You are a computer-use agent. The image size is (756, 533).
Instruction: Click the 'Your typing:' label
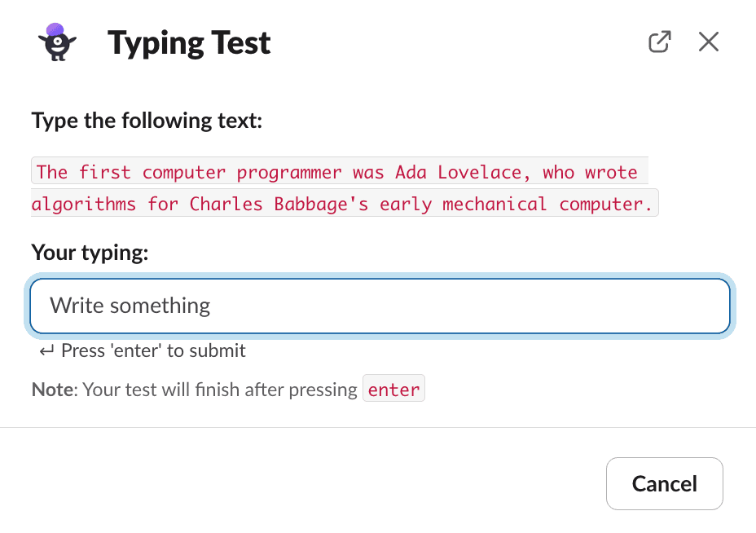(x=90, y=253)
